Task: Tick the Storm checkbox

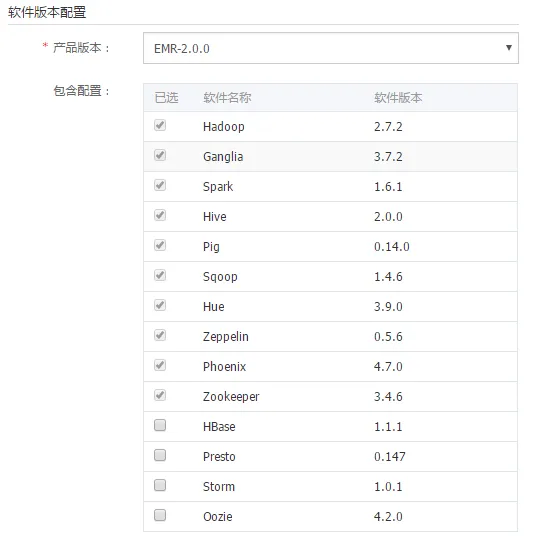Action: tap(160, 485)
